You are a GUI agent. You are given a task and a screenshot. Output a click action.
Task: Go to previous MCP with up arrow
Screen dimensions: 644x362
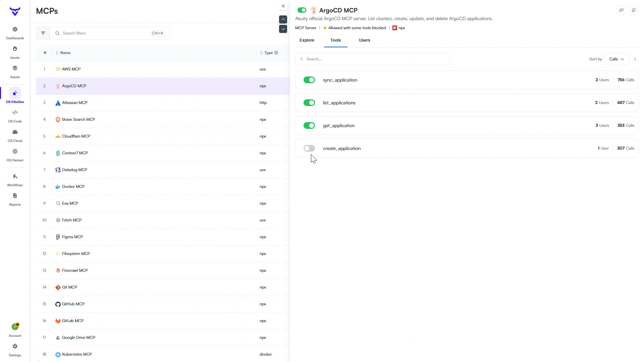click(x=283, y=19)
